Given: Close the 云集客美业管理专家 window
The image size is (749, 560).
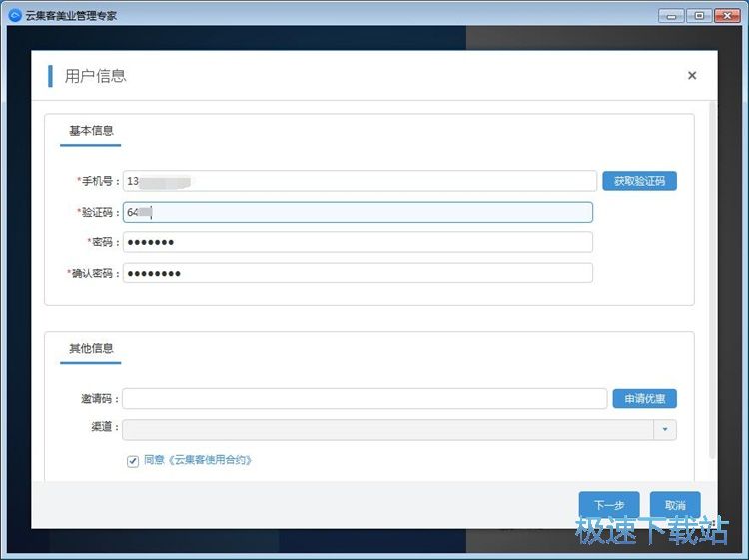Looking at the screenshot, I should (727, 16).
